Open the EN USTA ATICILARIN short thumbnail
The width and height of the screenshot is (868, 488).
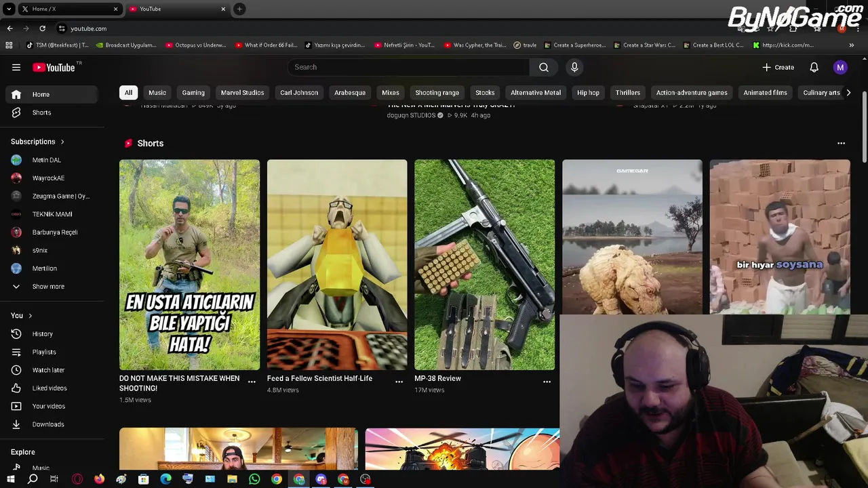click(x=189, y=264)
